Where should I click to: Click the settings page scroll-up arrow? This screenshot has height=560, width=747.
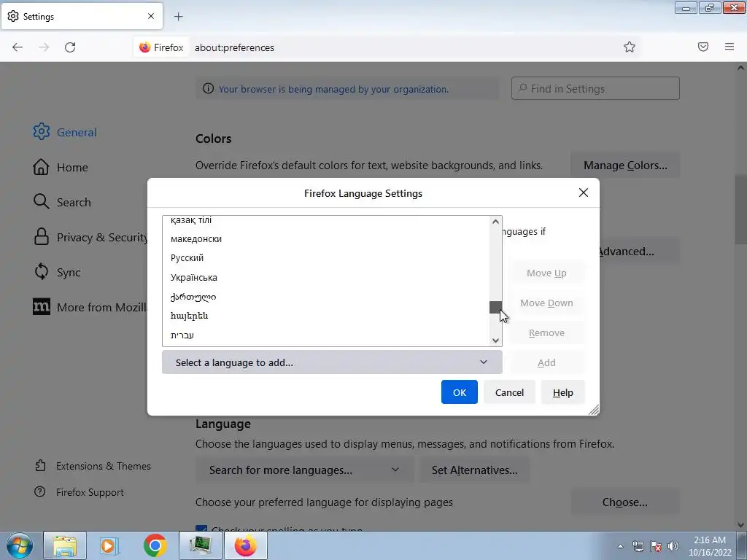point(741,68)
